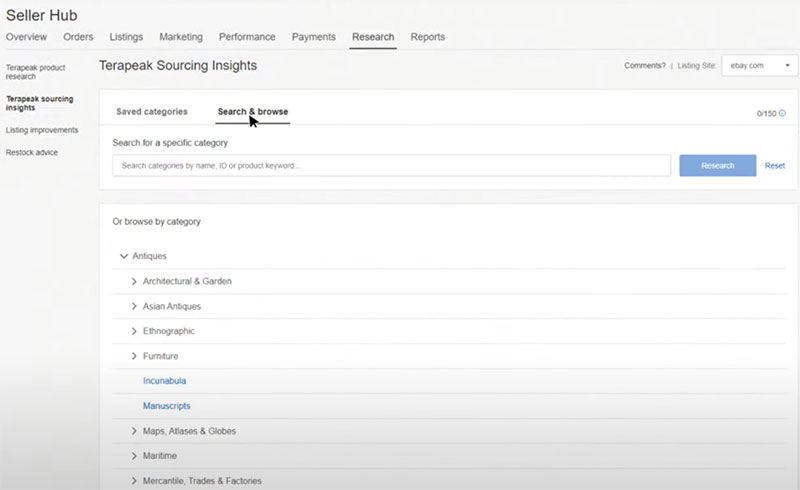The height and width of the screenshot is (490, 800).
Task: Expand the Furniture subcategory
Action: (134, 356)
